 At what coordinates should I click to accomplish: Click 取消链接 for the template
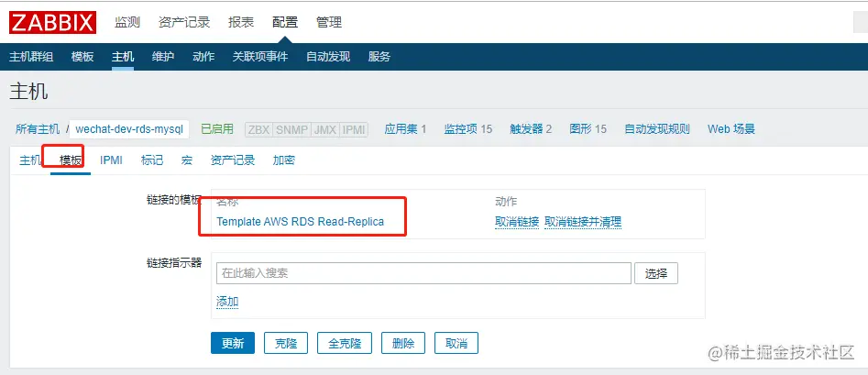point(517,222)
